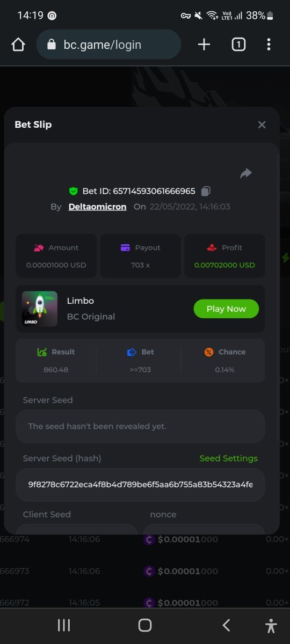Select the Server Seed hash field
This screenshot has width=290, height=644.
point(140,485)
